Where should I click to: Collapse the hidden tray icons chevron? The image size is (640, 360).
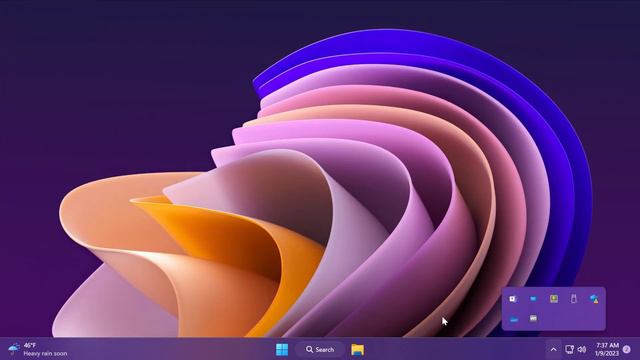pos(553,349)
